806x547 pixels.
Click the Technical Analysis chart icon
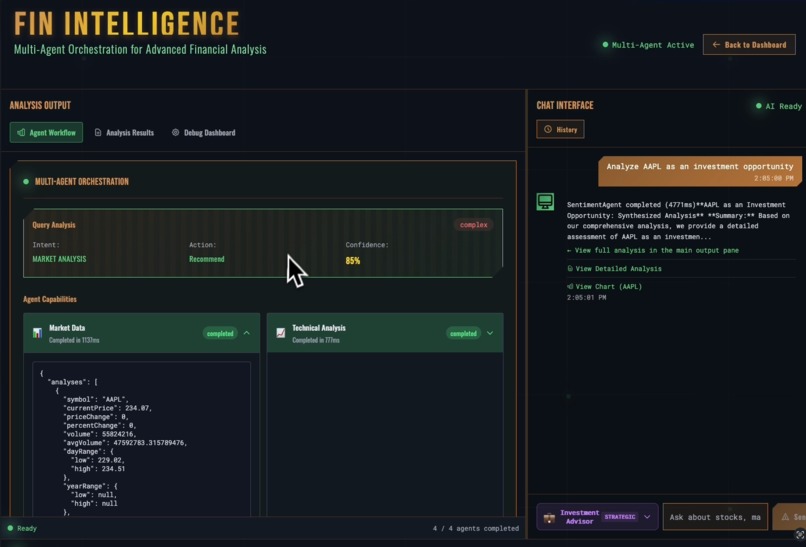281,333
